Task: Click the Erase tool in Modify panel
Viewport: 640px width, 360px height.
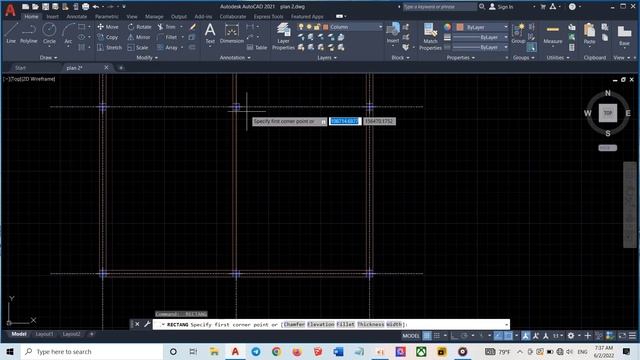Action: [x=193, y=27]
